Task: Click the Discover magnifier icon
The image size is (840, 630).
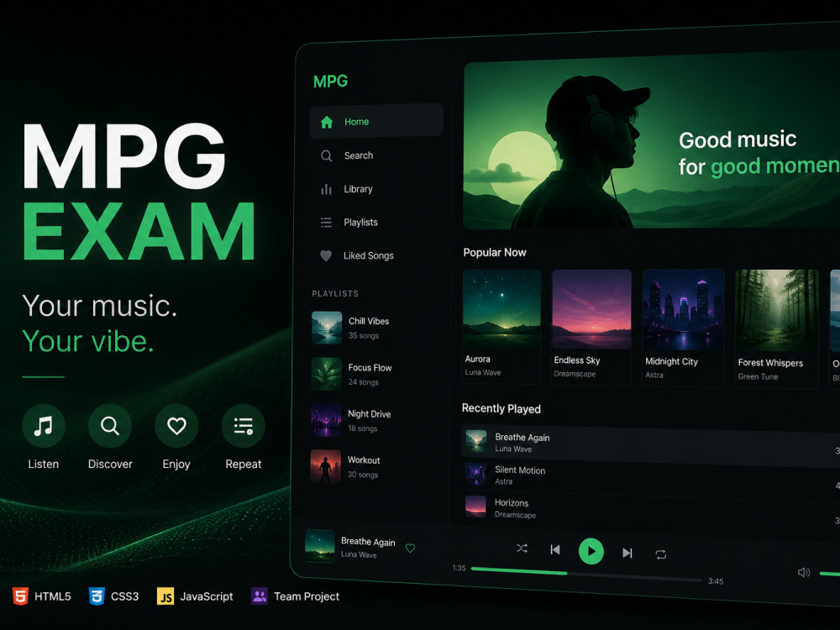Action: [110, 426]
